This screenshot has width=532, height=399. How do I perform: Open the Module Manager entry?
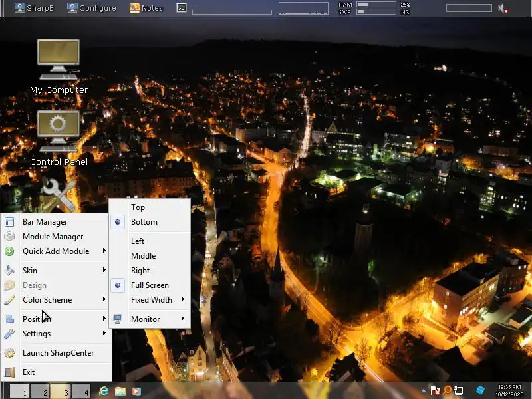(53, 237)
